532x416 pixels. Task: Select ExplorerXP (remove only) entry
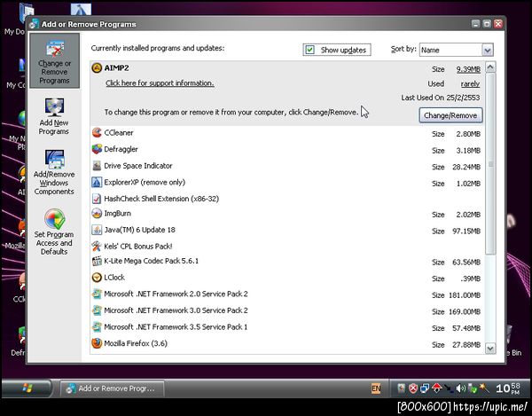click(287, 183)
